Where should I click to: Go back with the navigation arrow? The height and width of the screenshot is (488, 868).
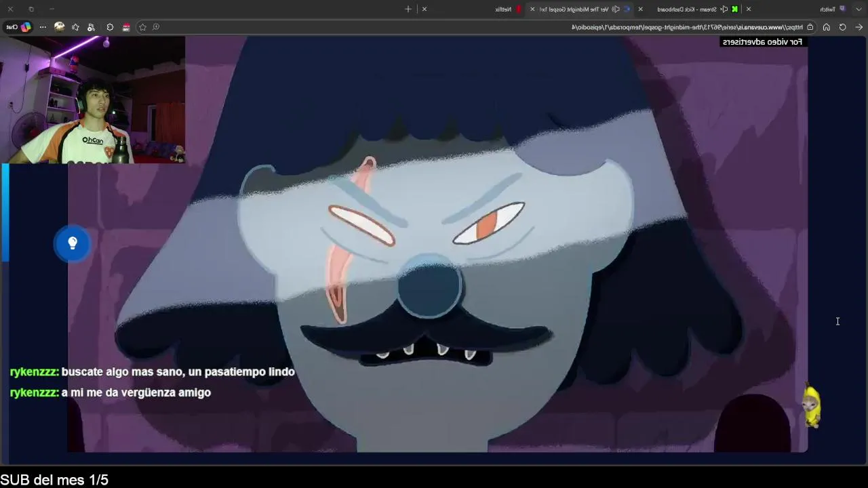click(859, 27)
